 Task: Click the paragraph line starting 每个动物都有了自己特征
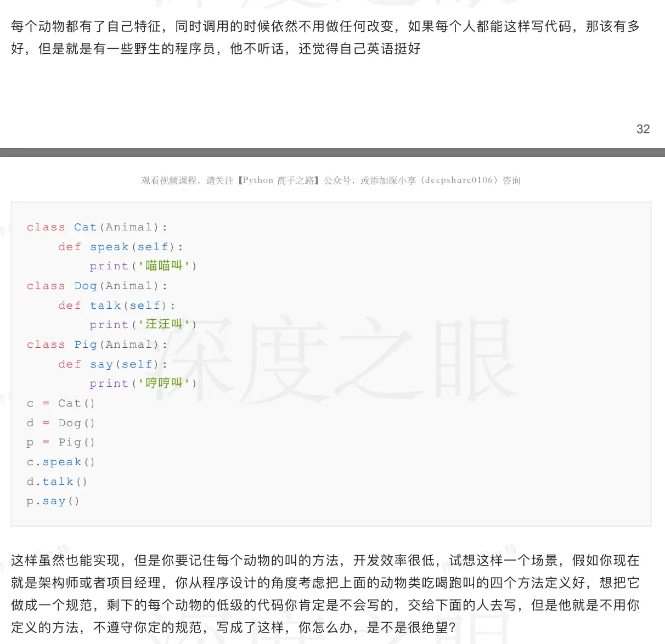pyautogui.click(x=325, y=26)
